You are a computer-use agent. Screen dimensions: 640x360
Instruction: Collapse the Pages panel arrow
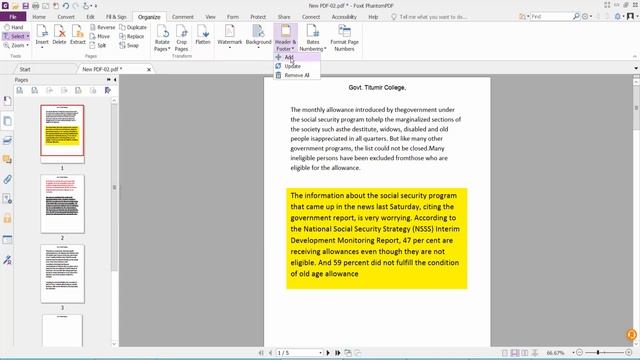pyautogui.click(x=115, y=80)
